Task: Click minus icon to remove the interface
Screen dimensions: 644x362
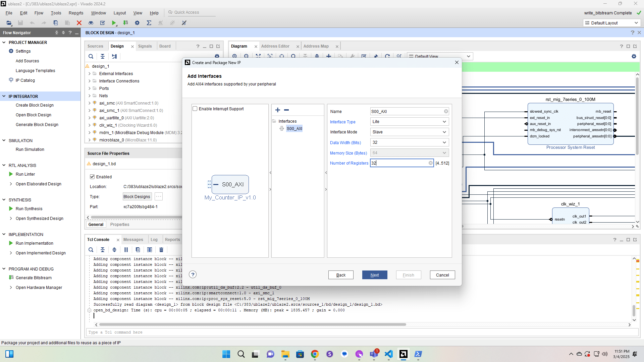Action: (286, 110)
